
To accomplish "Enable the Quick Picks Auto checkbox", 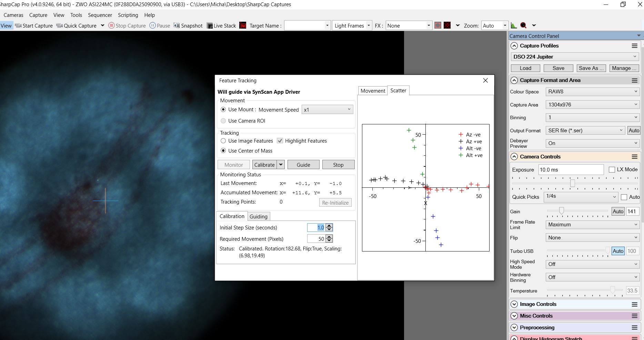I will click(x=624, y=197).
